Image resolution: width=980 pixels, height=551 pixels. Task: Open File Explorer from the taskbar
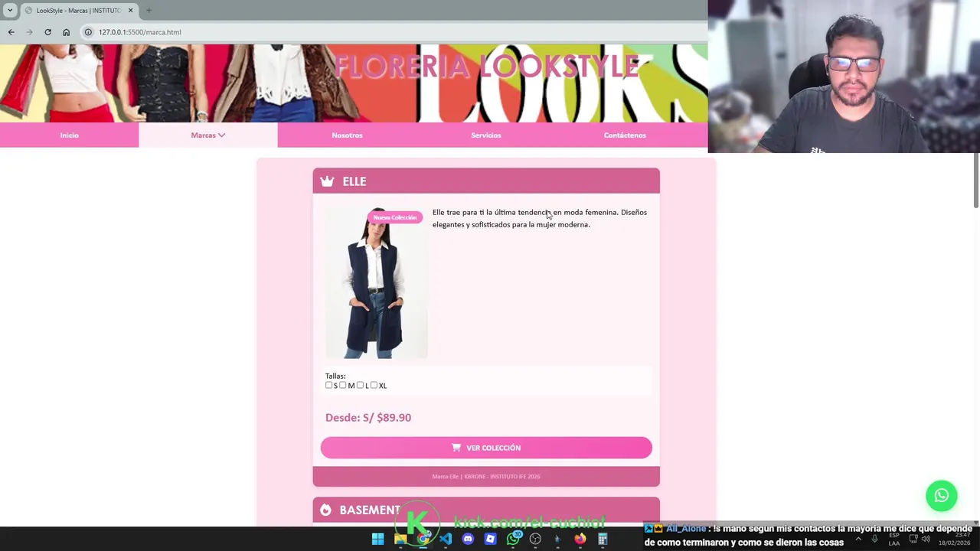(x=400, y=539)
